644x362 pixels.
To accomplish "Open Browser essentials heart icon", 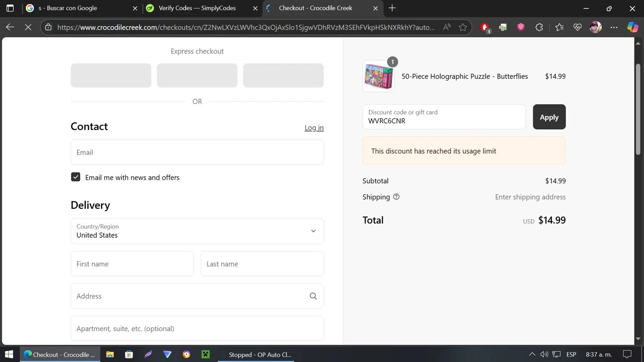I will (x=577, y=27).
